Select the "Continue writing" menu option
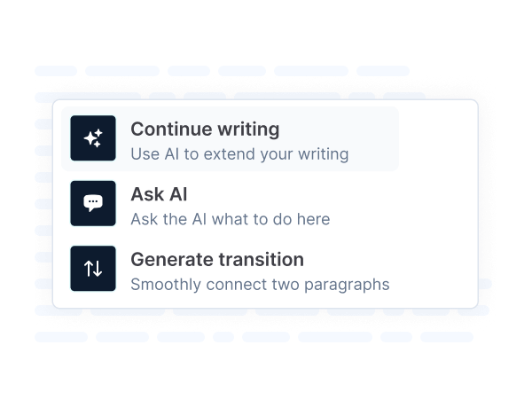 pyautogui.click(x=205, y=129)
